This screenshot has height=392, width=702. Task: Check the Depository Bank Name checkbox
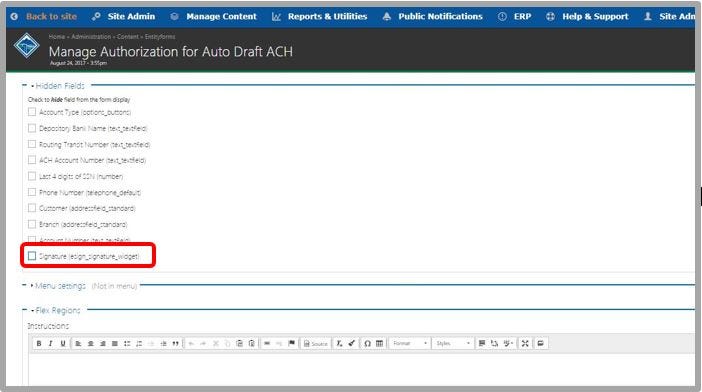pyautogui.click(x=32, y=128)
